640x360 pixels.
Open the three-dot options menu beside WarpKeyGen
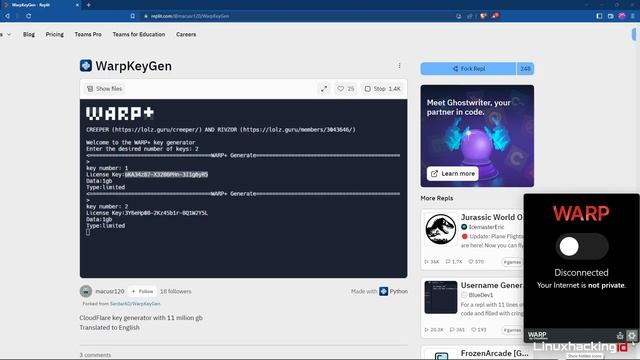tap(399, 66)
